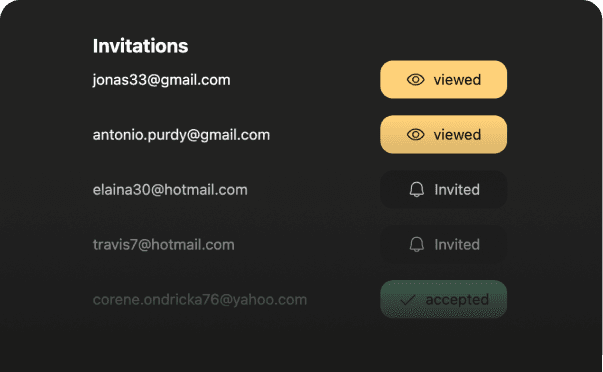Viewport: 603px width, 372px height.
Task: Open the Invited status for travis7@hotmail.com
Action: point(443,245)
